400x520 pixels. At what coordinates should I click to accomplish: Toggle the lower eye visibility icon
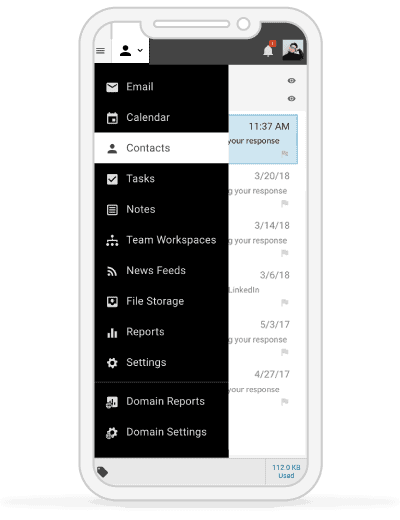pos(291,99)
